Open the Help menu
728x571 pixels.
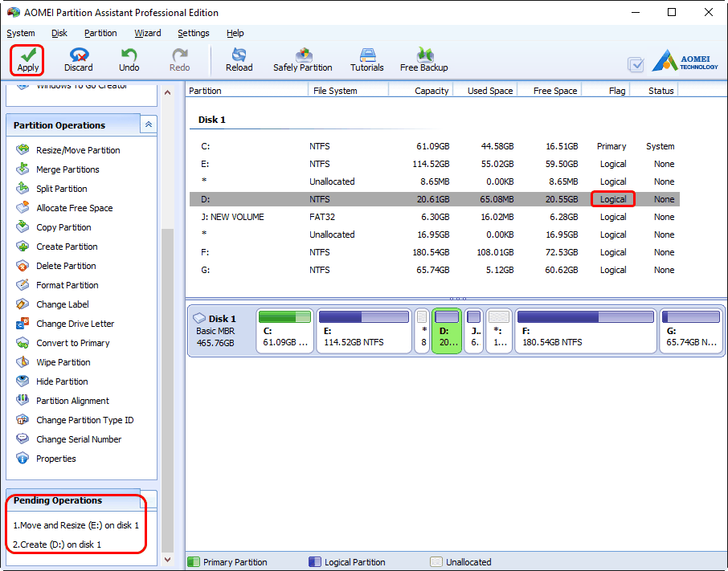click(235, 33)
